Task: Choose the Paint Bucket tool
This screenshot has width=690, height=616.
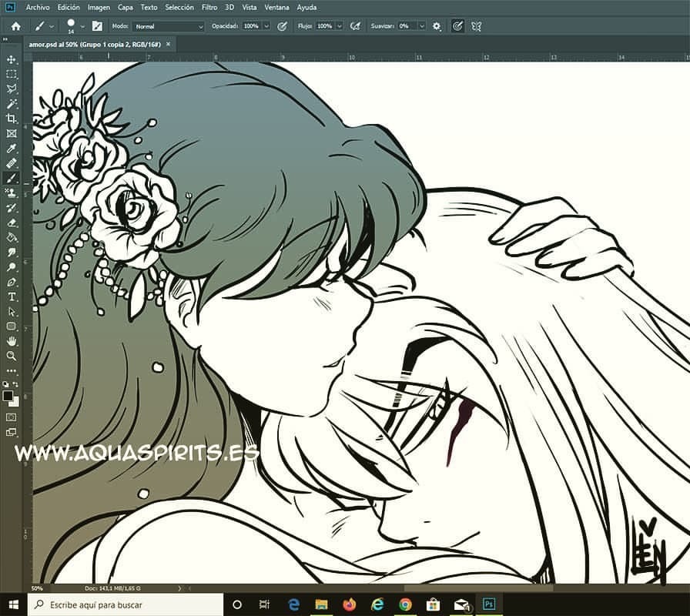Action: pyautogui.click(x=12, y=238)
